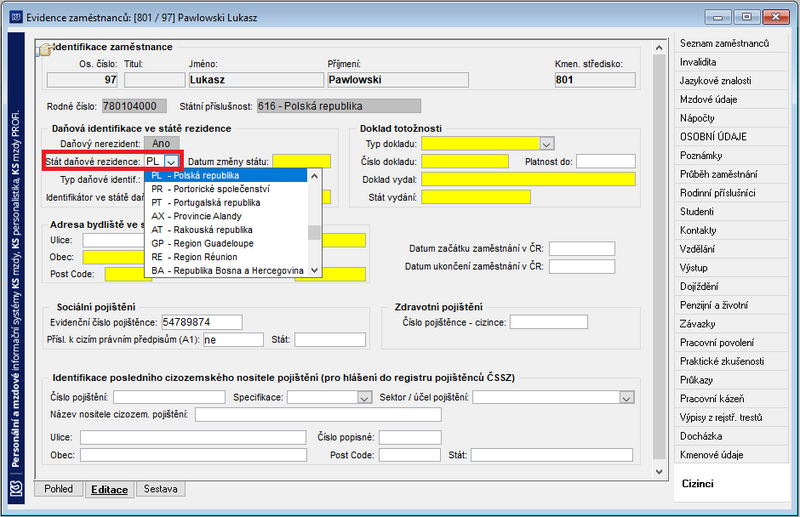Click the Daňový nerezident Ano field

click(x=161, y=143)
